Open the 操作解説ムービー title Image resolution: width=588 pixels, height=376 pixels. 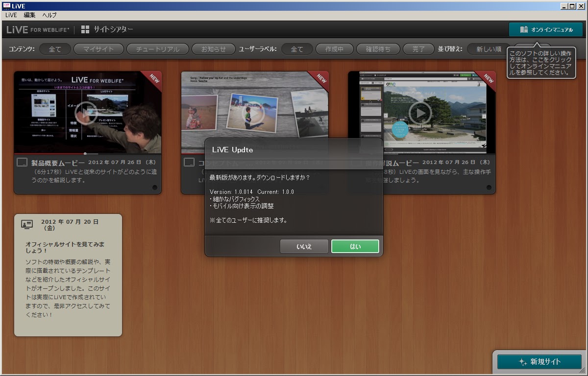(x=392, y=163)
